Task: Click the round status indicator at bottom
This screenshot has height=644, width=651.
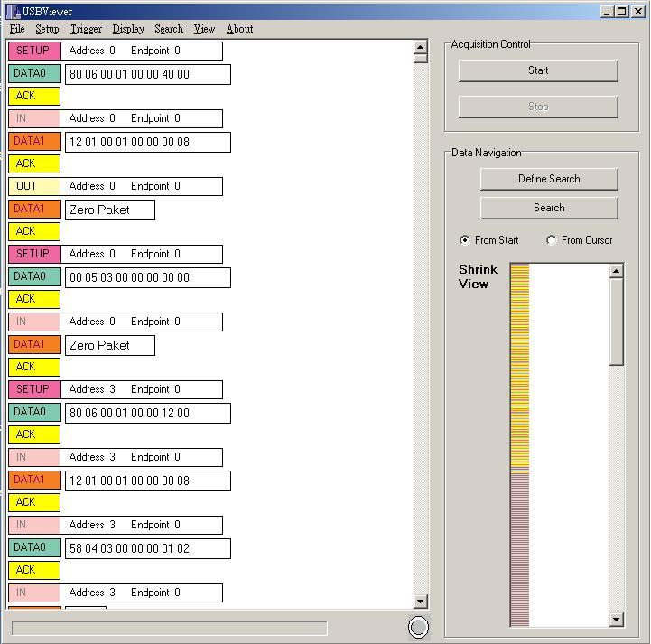Action: click(418, 627)
